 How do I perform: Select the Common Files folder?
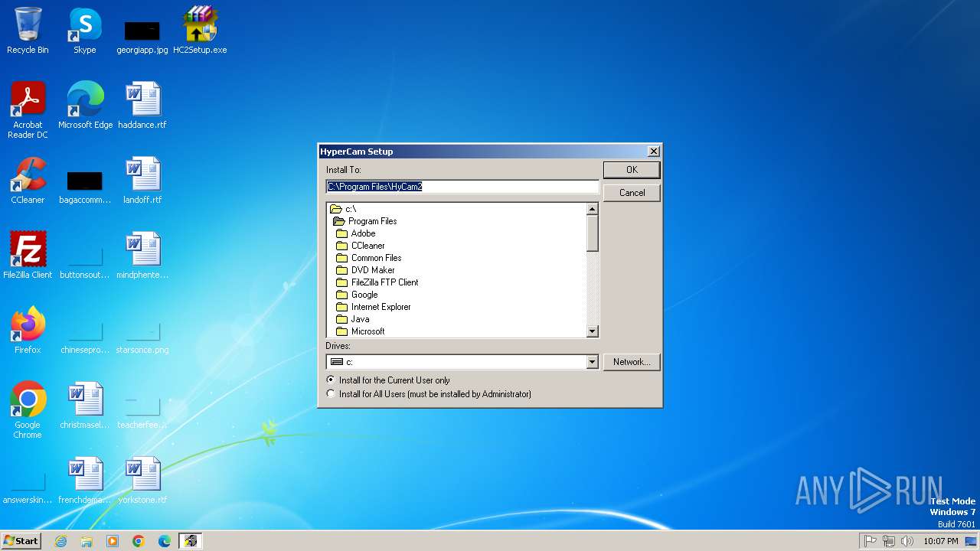[369, 258]
